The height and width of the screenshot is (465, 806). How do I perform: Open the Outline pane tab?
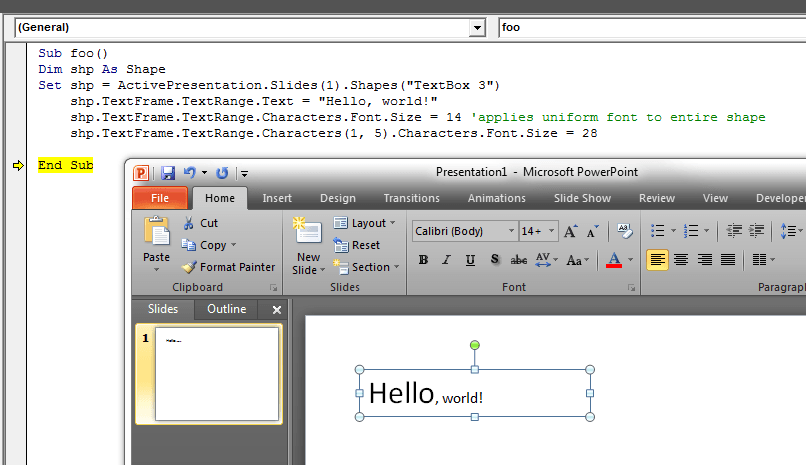226,309
